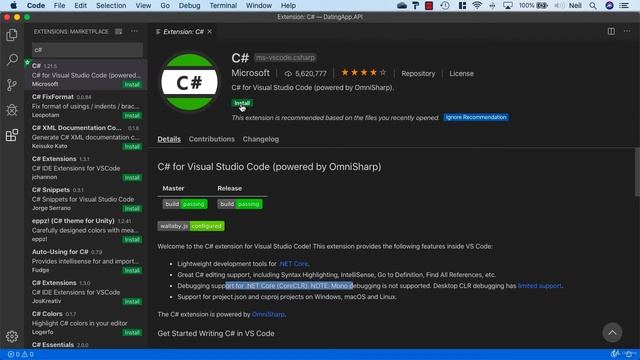
Task: Open the limited support link
Action: pos(540,286)
